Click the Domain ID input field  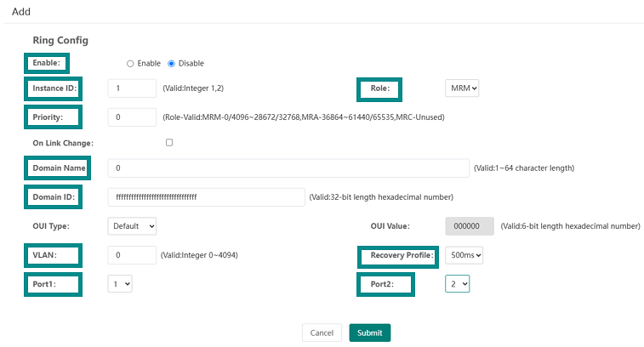pos(207,197)
